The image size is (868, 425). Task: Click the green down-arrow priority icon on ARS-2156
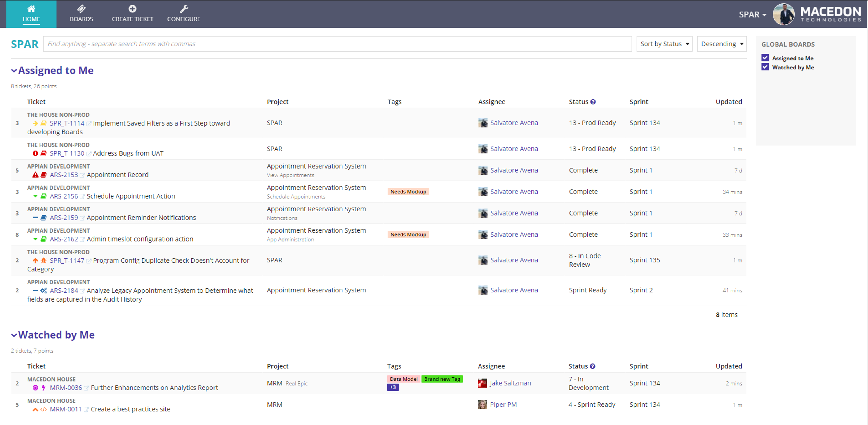[x=35, y=196]
